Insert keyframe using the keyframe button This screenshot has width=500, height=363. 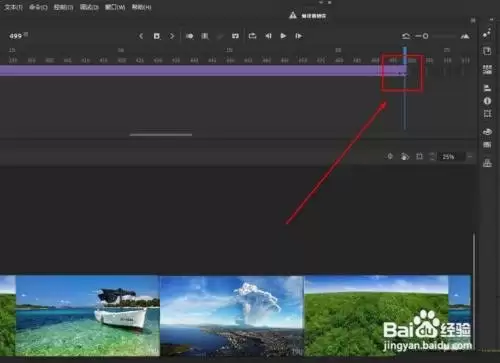[156, 36]
